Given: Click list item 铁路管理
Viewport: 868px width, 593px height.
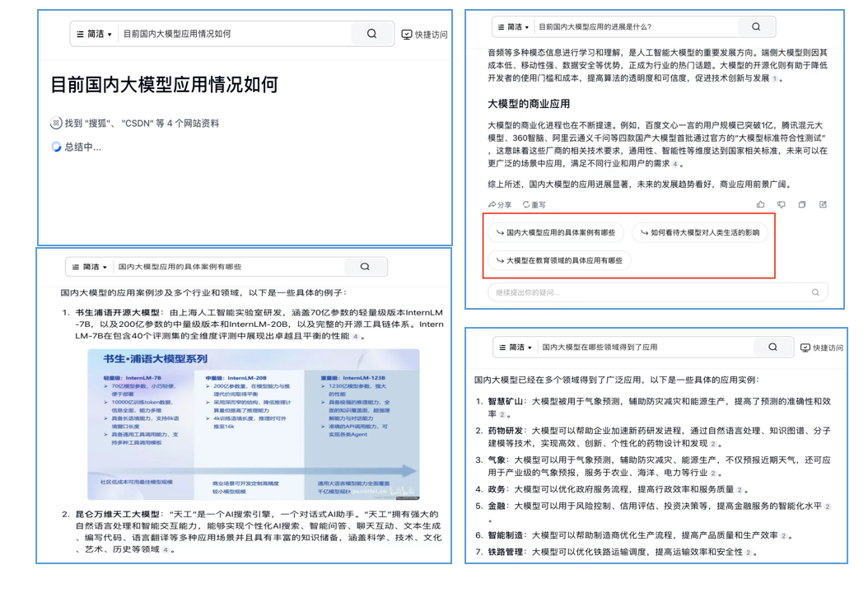Looking at the screenshot, I should tap(505, 552).
